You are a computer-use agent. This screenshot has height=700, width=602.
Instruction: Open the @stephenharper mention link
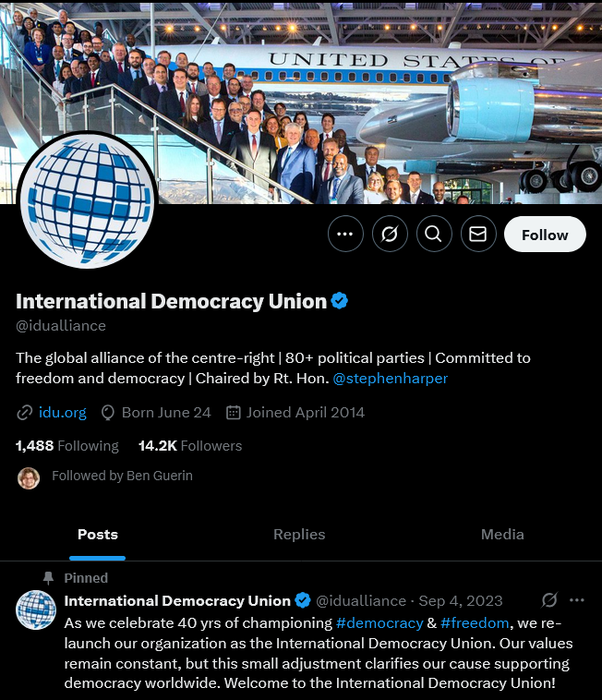[390, 378]
